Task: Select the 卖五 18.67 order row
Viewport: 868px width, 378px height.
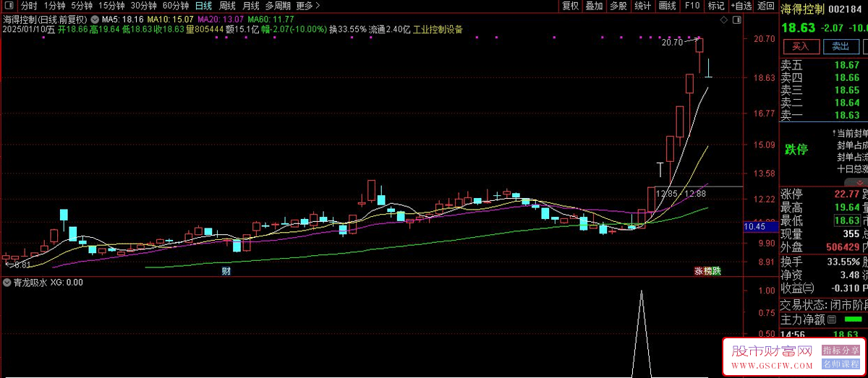Action: [x=823, y=65]
